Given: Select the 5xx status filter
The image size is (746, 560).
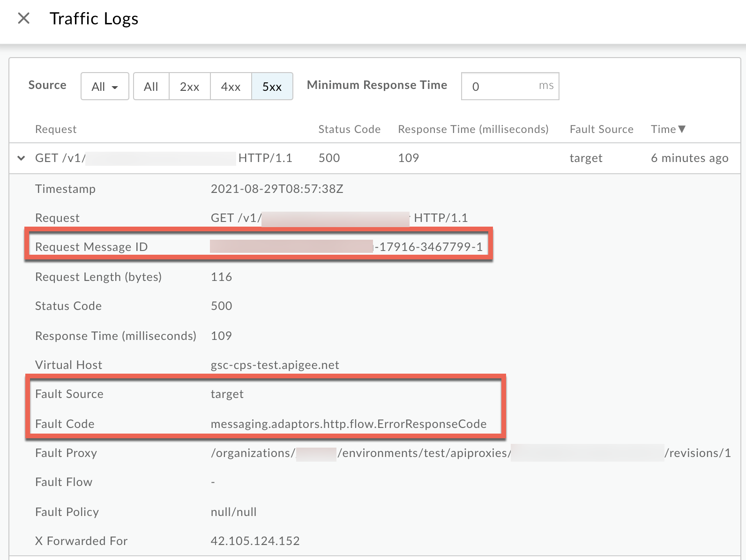Looking at the screenshot, I should [272, 86].
